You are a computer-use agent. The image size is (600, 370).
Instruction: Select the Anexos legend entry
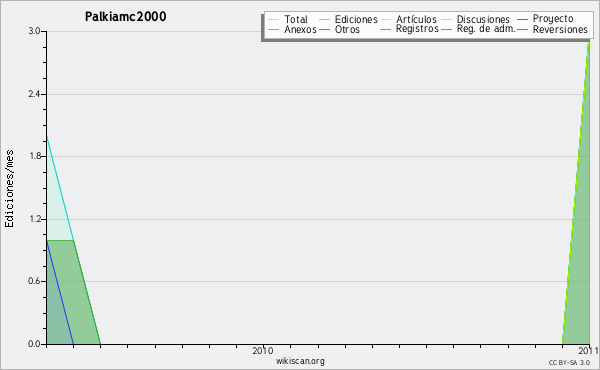pyautogui.click(x=300, y=29)
